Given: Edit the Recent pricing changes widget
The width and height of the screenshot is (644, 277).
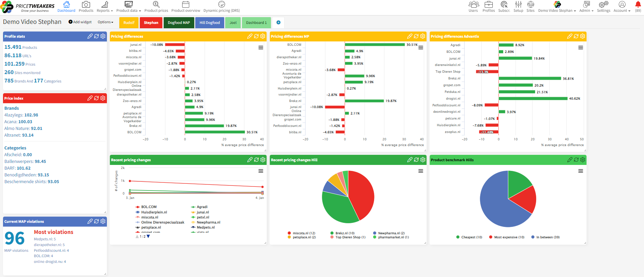Looking at the screenshot, I should [x=250, y=160].
